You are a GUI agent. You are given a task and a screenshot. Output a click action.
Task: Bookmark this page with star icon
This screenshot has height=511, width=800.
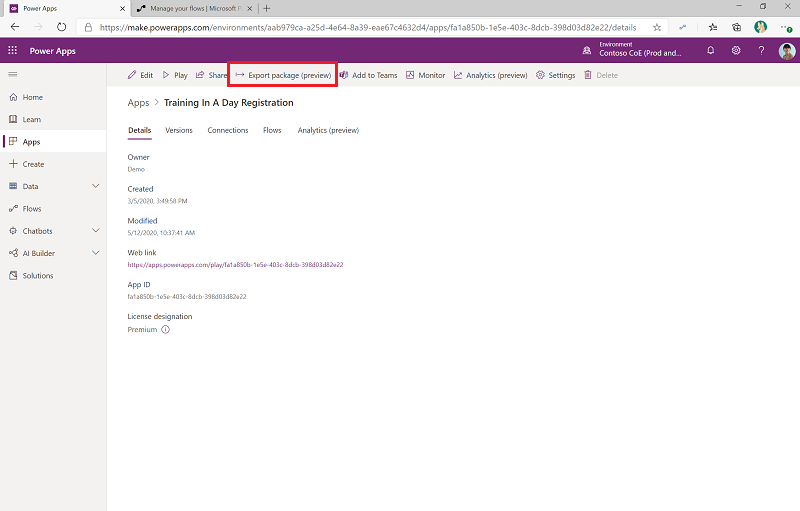point(657,28)
